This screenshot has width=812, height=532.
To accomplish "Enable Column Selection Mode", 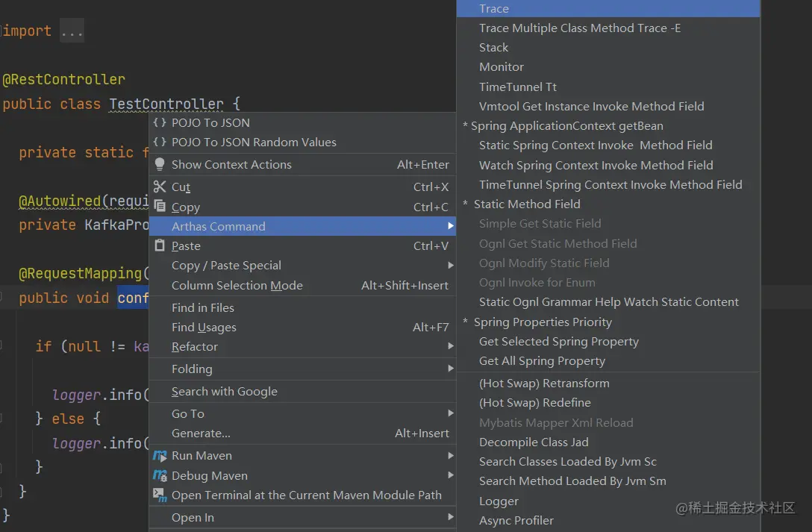I will pyautogui.click(x=302, y=285).
